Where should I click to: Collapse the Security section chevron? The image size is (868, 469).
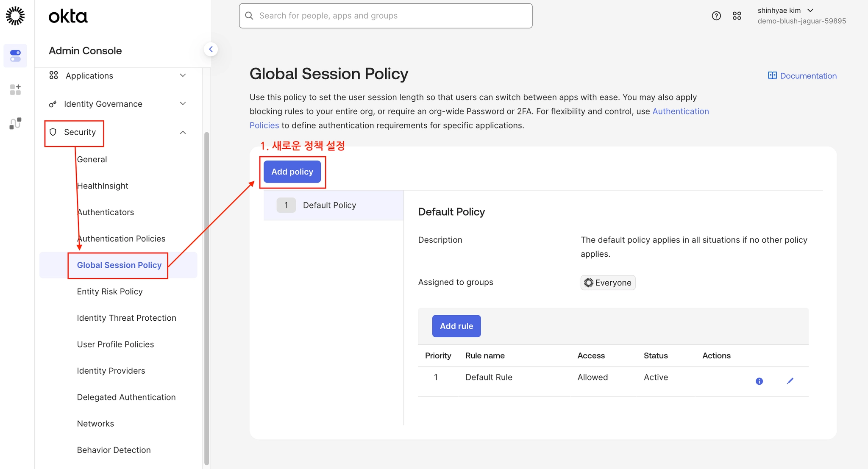click(183, 133)
